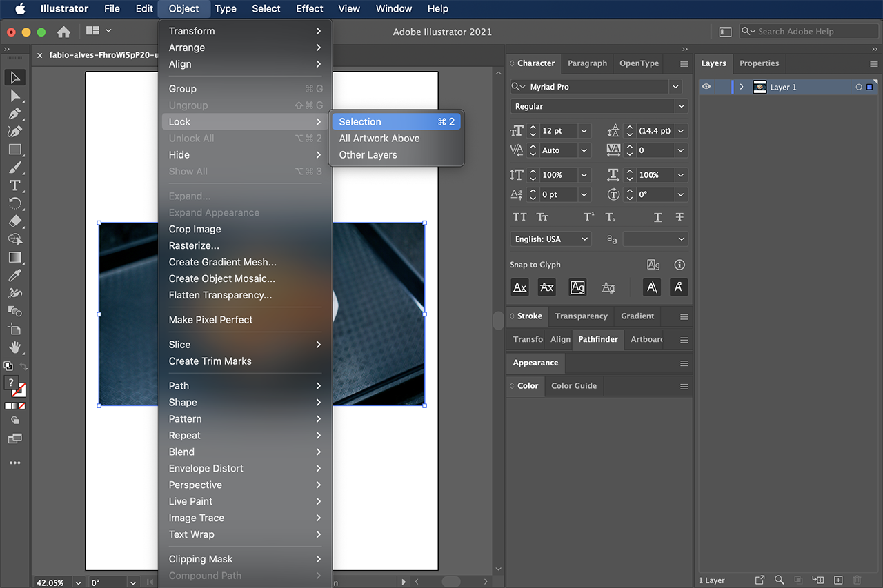The image size is (883, 588).
Task: Click Drawing Mode icon in toolbar
Action: point(14,420)
